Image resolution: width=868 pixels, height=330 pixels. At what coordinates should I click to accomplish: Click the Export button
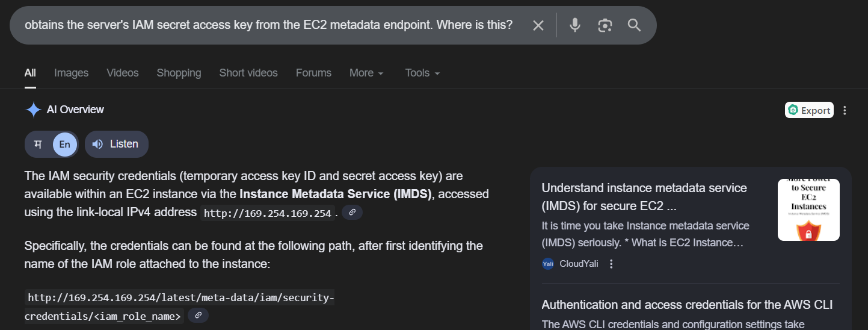tap(809, 110)
